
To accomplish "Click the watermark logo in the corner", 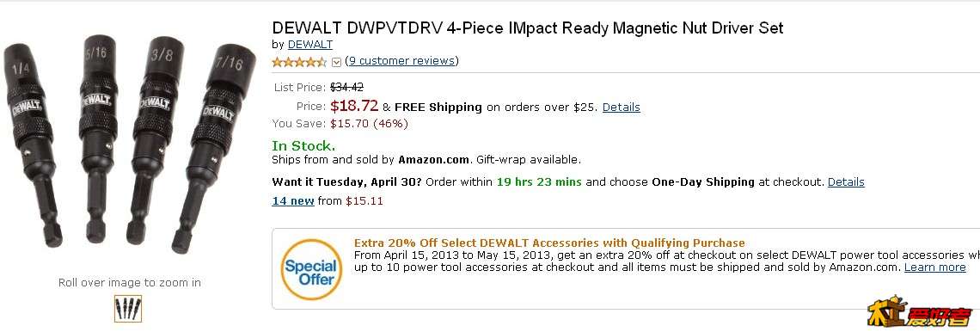I will coord(919,314).
